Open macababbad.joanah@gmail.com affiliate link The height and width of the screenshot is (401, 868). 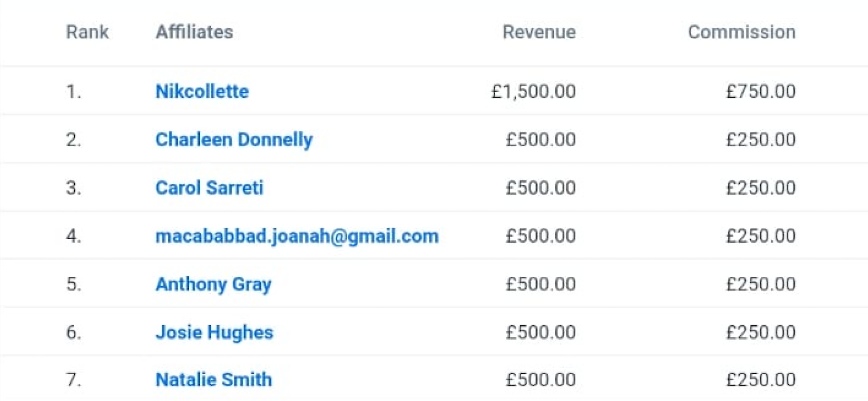(297, 236)
